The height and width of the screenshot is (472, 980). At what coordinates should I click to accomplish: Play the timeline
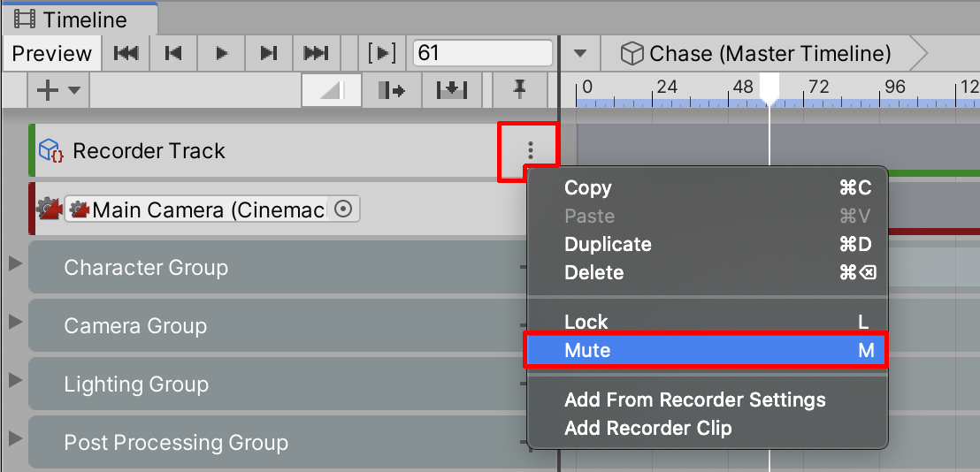click(x=221, y=54)
